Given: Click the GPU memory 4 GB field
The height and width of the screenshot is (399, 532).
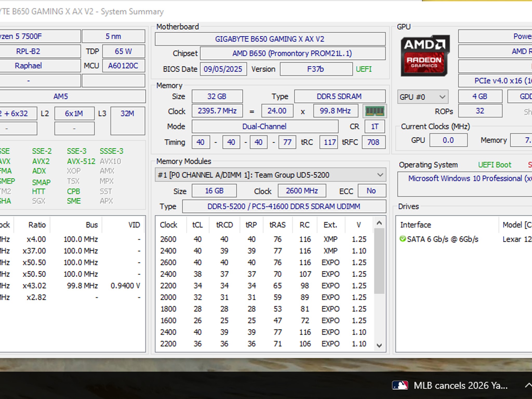Looking at the screenshot, I should coord(480,96).
